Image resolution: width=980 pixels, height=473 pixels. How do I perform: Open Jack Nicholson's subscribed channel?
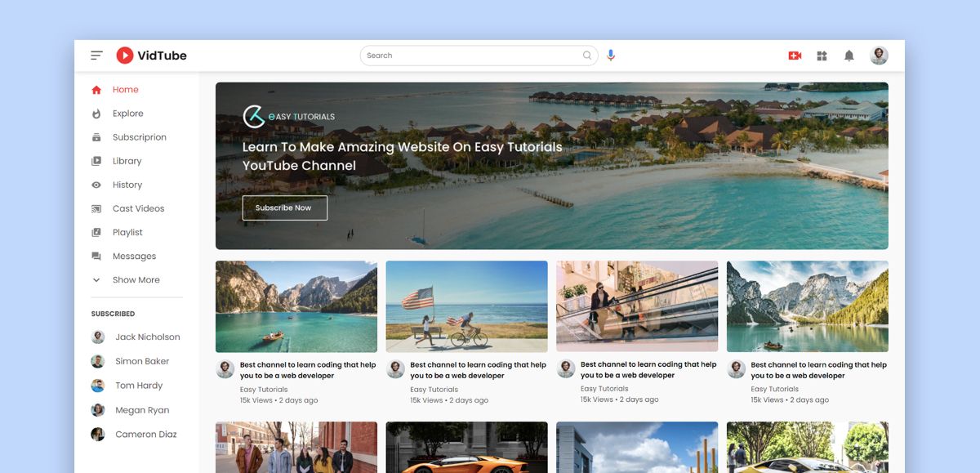(147, 337)
